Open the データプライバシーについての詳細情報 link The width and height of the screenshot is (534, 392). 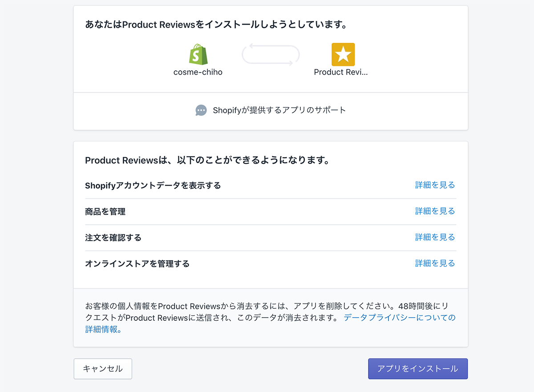(x=270, y=323)
